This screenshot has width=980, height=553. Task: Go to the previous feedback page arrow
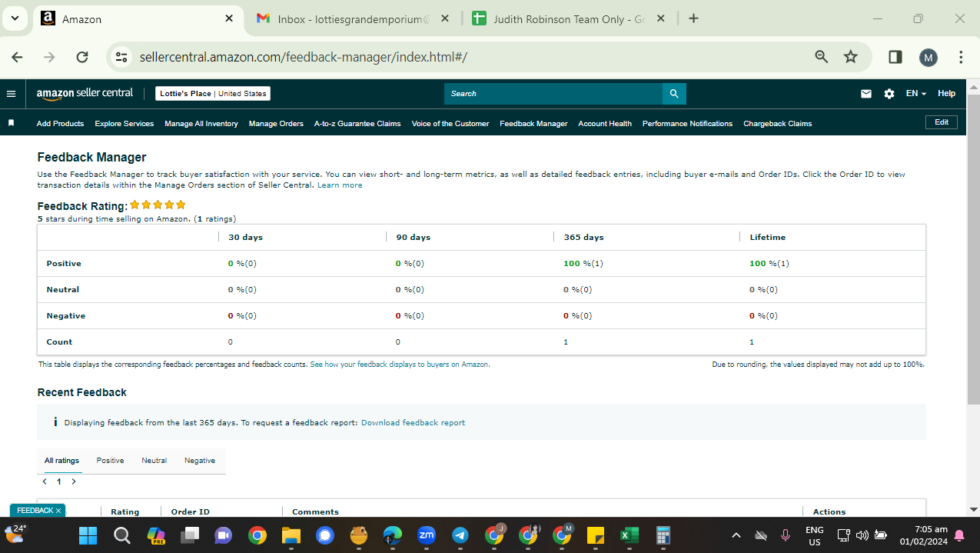coord(45,481)
